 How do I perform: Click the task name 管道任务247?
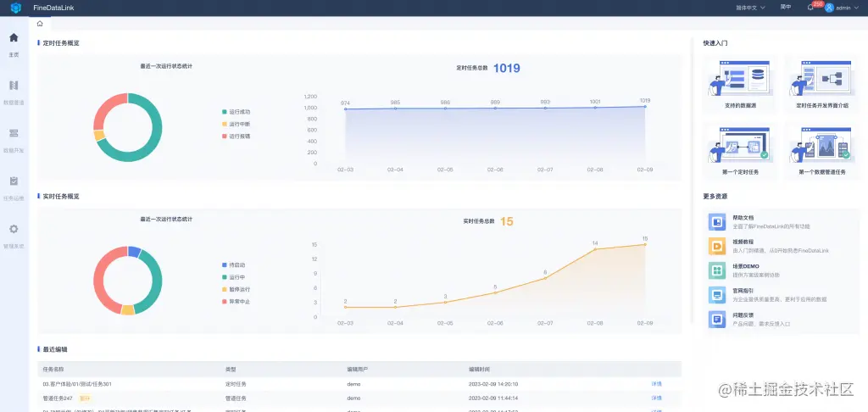coord(58,398)
